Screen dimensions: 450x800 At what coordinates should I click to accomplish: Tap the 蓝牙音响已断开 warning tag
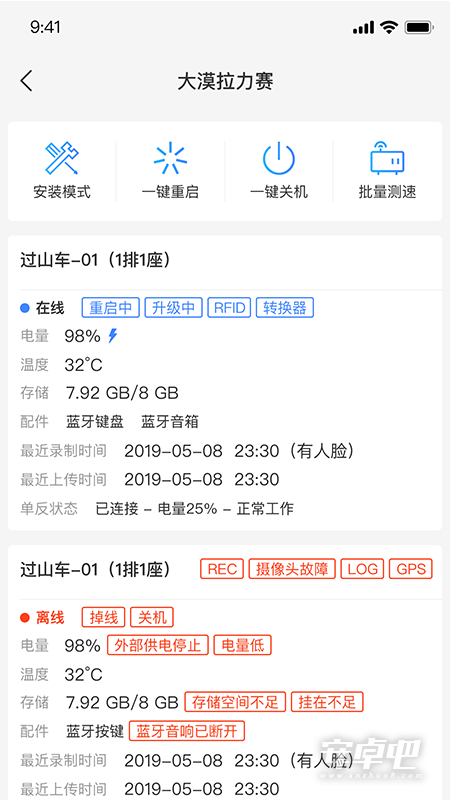[x=187, y=731]
